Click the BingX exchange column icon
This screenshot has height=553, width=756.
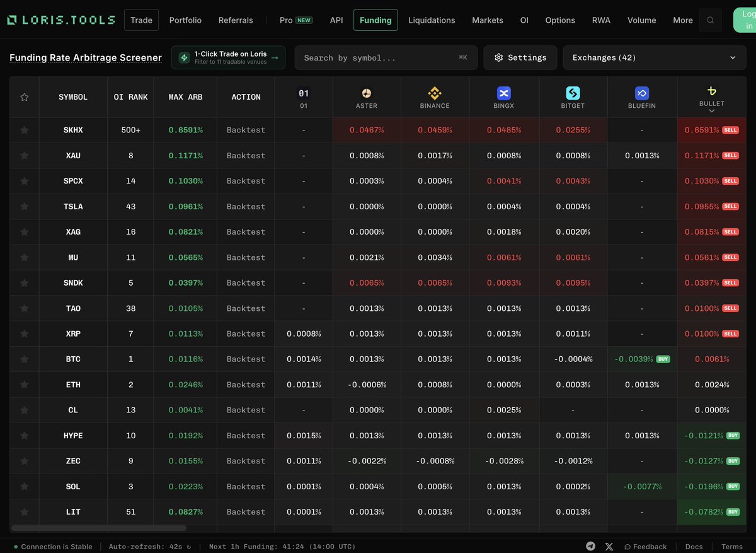tap(503, 93)
